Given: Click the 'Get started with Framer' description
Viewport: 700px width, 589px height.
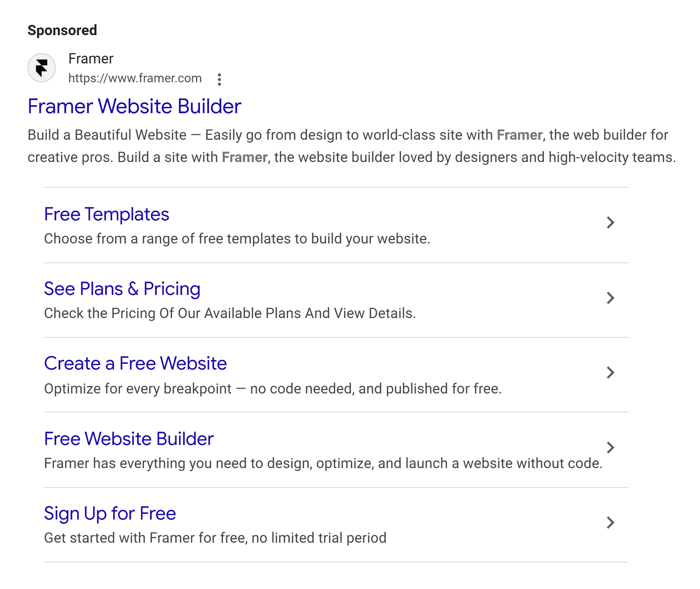Looking at the screenshot, I should (215, 538).
